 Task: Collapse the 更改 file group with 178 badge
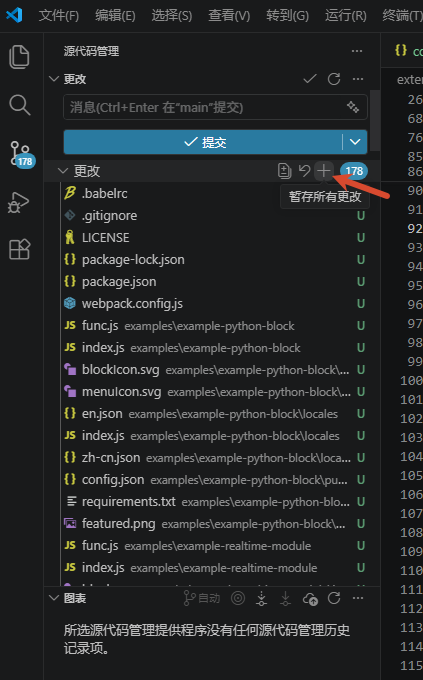coord(63,171)
